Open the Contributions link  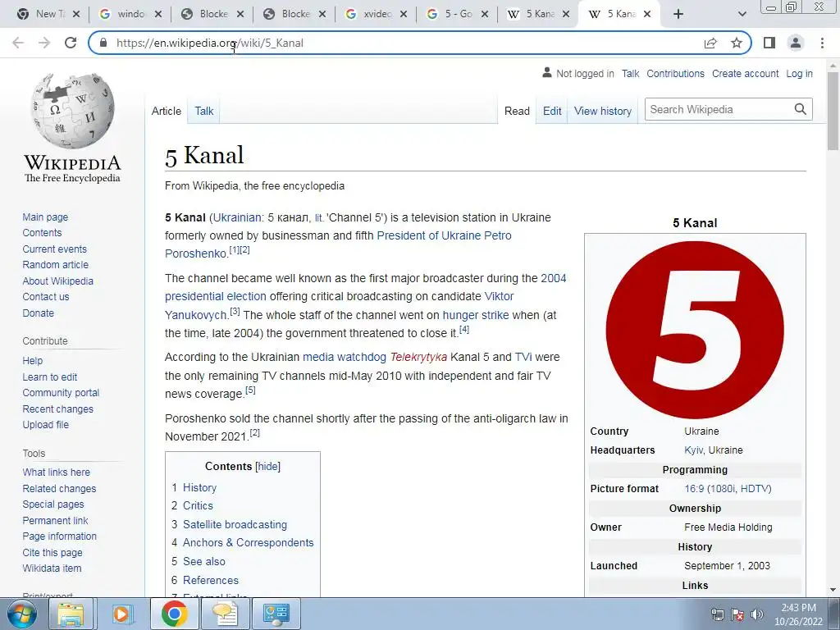pyautogui.click(x=675, y=73)
